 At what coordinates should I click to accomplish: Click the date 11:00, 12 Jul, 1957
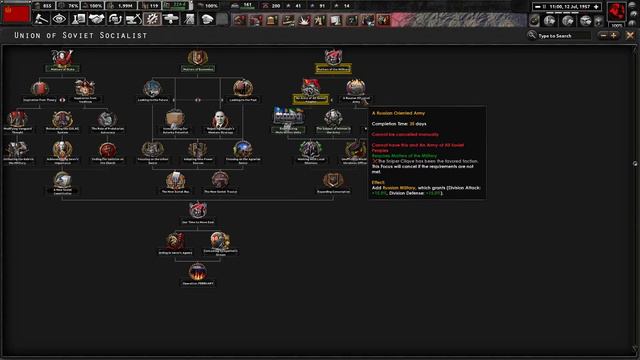570,7
